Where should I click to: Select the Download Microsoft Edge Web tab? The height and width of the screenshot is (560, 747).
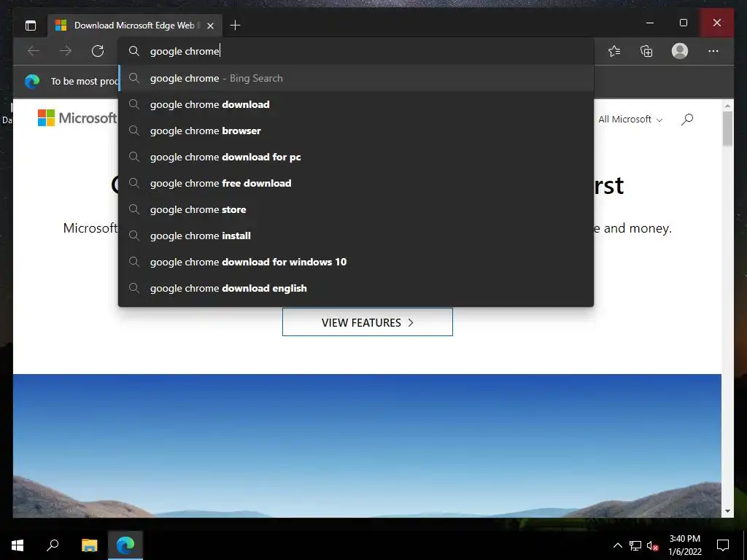click(x=135, y=26)
